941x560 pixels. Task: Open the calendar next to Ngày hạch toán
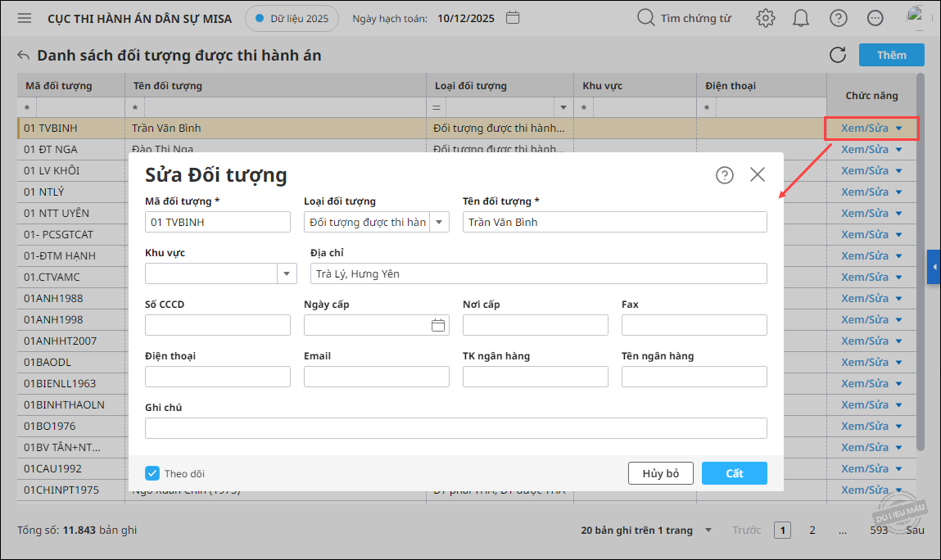click(513, 17)
